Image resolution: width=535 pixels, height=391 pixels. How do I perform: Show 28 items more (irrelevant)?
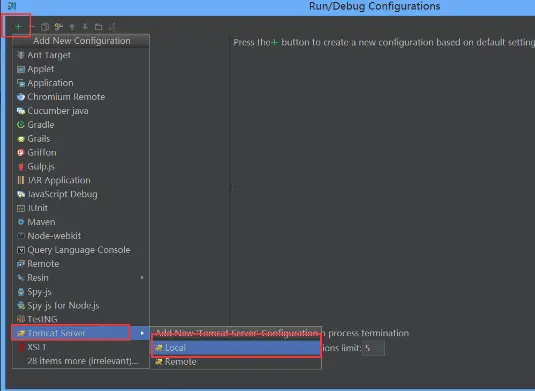pyautogui.click(x=81, y=361)
